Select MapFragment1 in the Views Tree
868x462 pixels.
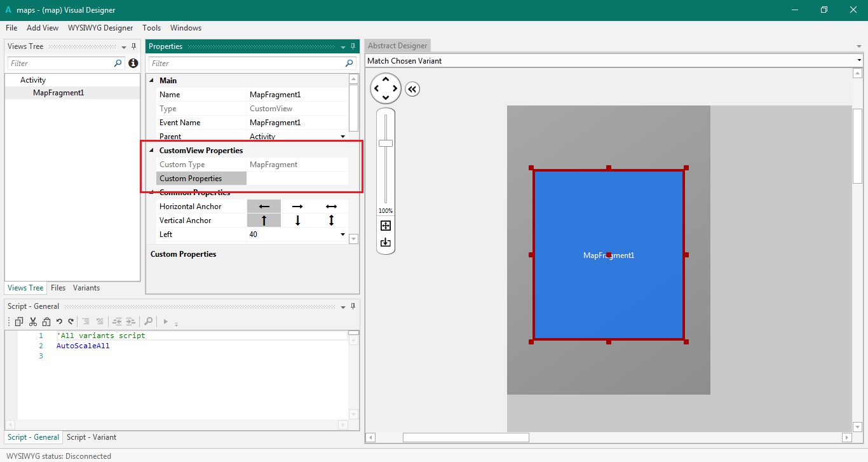click(x=58, y=93)
